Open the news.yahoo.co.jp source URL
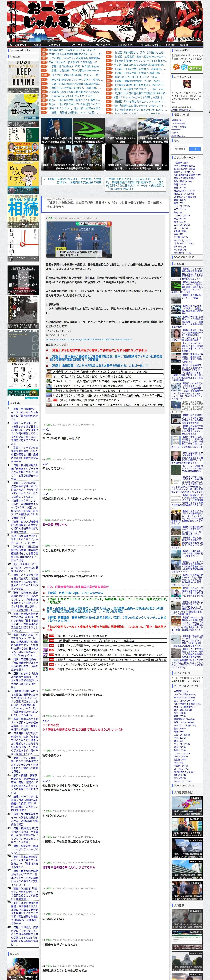This screenshot has width=210, height=980. click(x=88, y=339)
